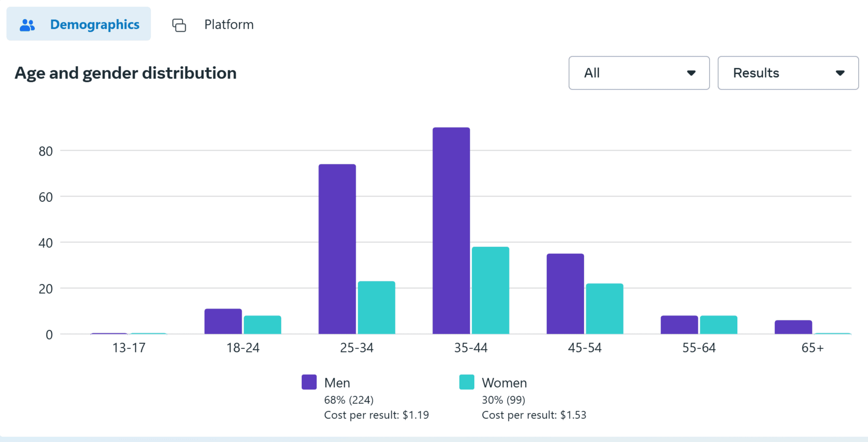The image size is (868, 442).
Task: Click the Men bar for 65+
Action: 793,327
